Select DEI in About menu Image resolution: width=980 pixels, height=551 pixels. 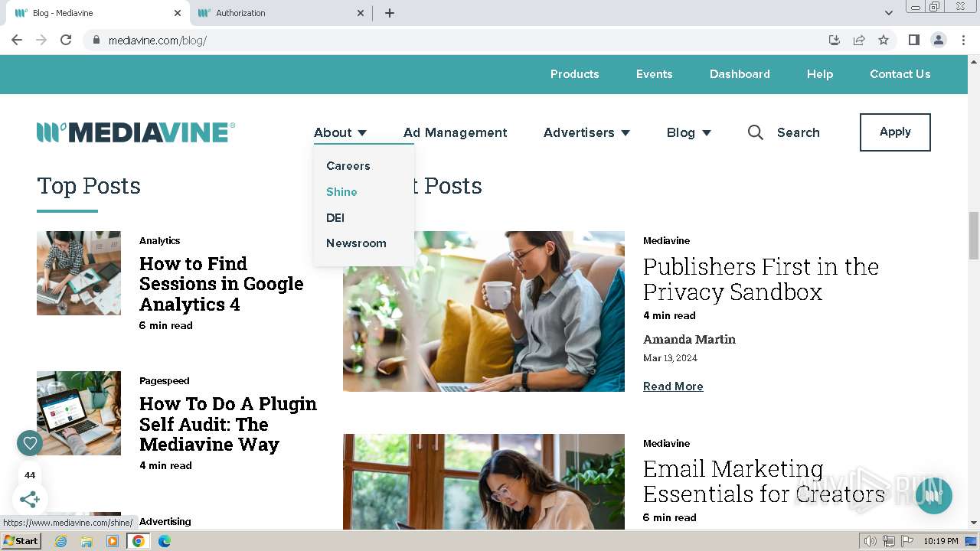[x=335, y=218]
